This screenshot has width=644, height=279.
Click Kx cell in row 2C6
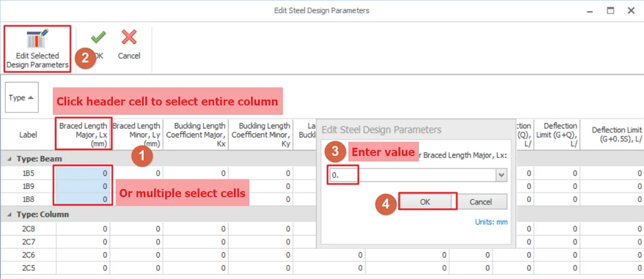[x=196, y=256]
